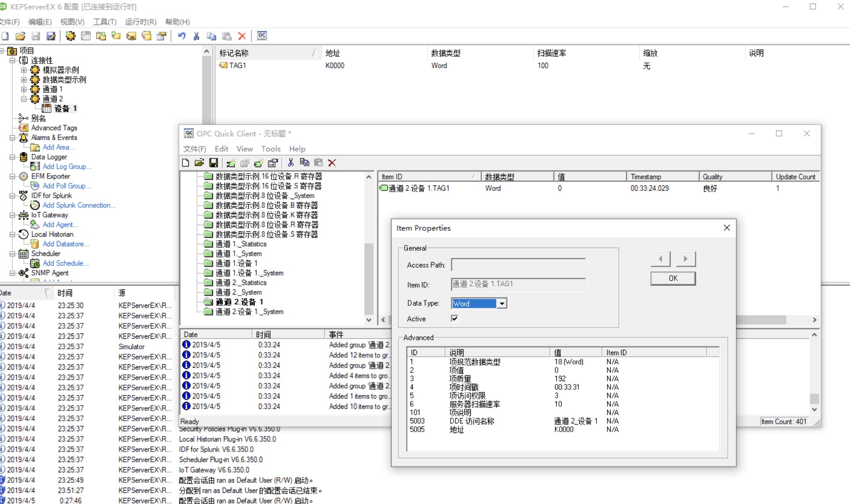Click Add Area... link

pyautogui.click(x=59, y=147)
